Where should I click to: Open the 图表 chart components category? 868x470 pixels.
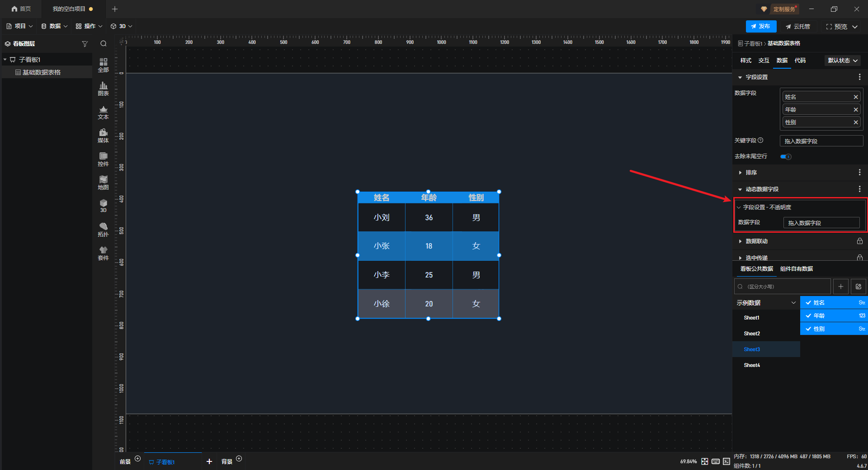click(103, 89)
